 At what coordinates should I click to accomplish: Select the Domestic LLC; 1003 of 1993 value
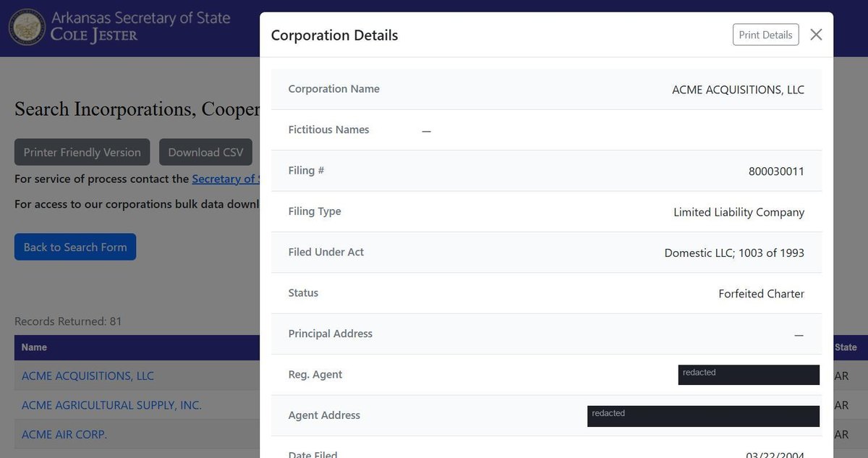coord(734,253)
